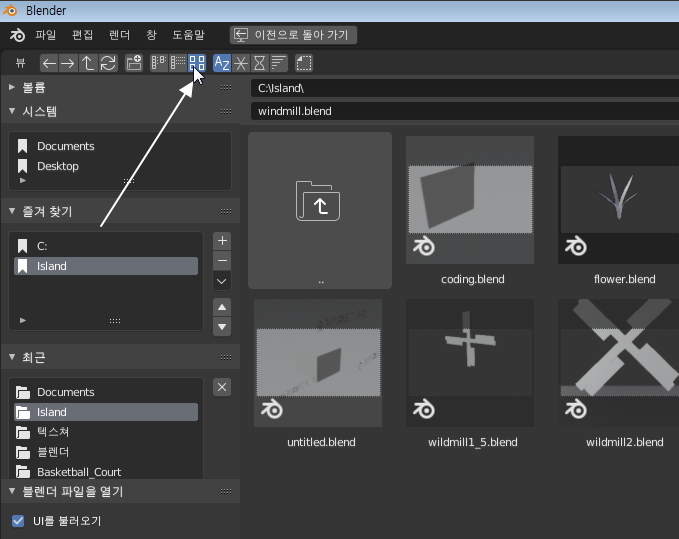Open the 창 menu
This screenshot has height=539, width=679.
[x=151, y=35]
